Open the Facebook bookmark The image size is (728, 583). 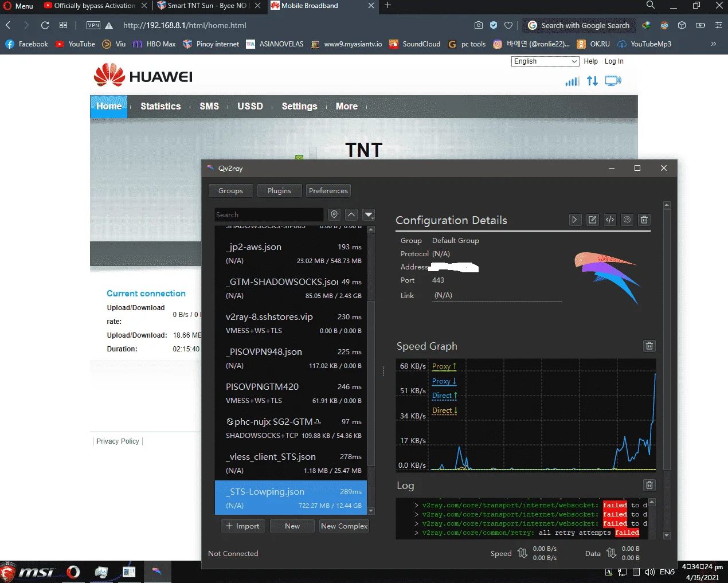[x=26, y=44]
